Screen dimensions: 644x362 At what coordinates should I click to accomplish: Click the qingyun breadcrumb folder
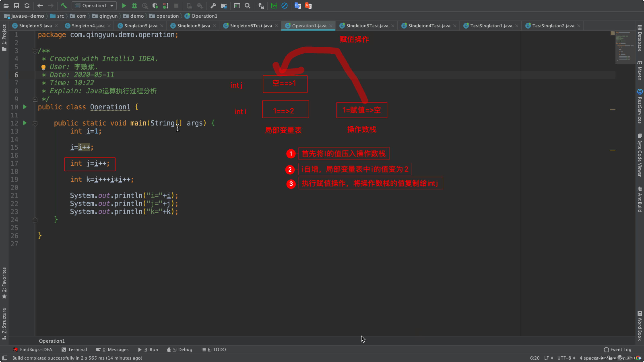105,16
